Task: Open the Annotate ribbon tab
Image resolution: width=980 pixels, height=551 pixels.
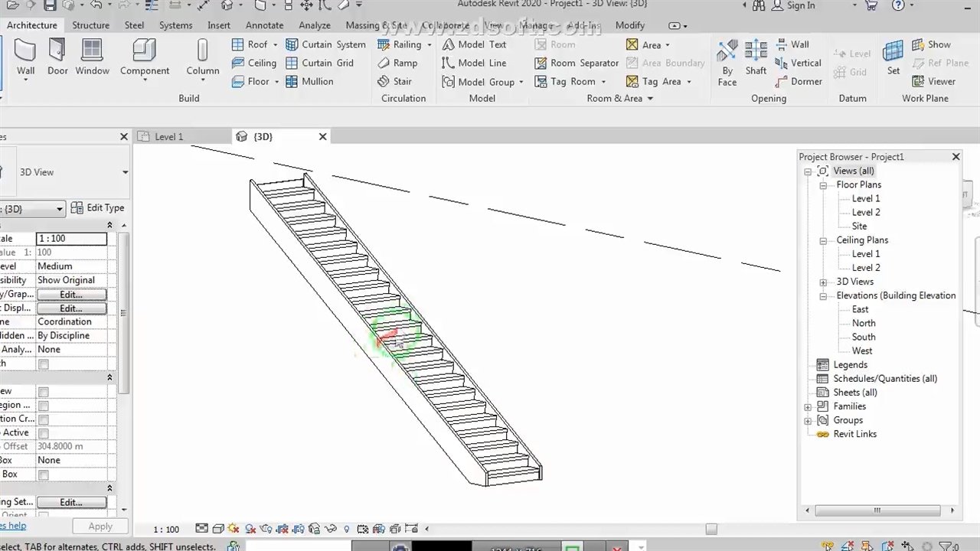Action: (264, 25)
